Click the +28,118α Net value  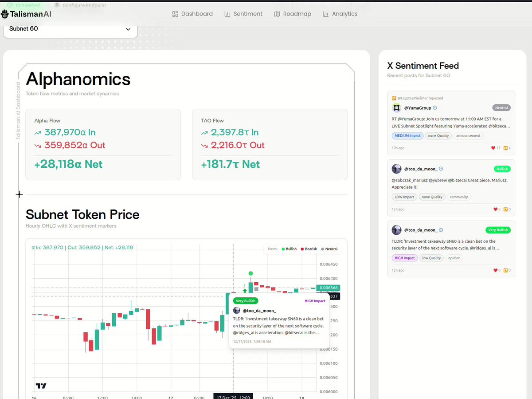coord(68,165)
